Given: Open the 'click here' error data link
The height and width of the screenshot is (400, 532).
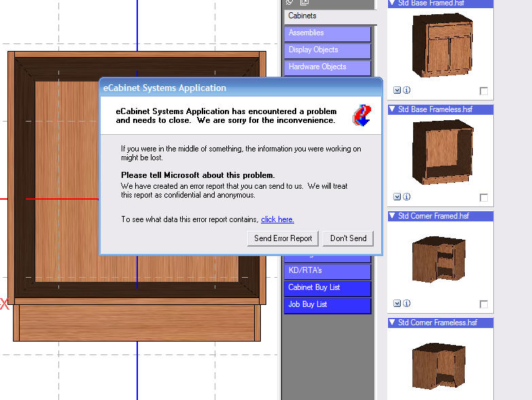Looking at the screenshot, I should click(x=277, y=219).
